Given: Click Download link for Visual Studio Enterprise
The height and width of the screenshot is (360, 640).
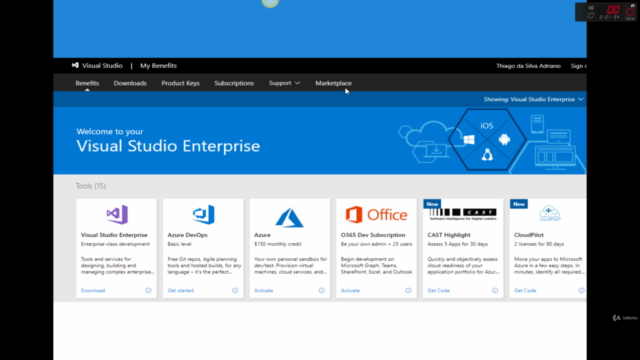Looking at the screenshot, I should (x=93, y=290).
